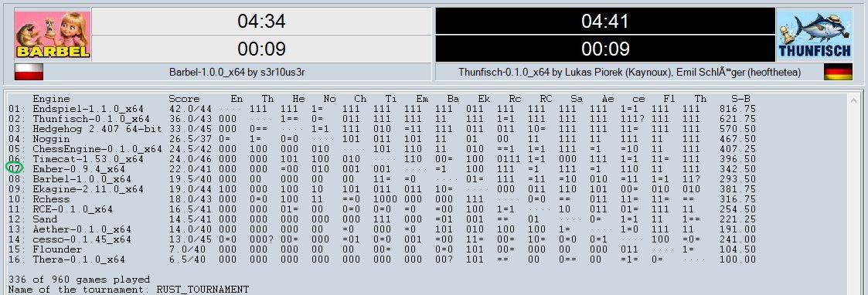Click the S-B value '570.50'
This screenshot has width=868, height=295.
click(x=737, y=129)
